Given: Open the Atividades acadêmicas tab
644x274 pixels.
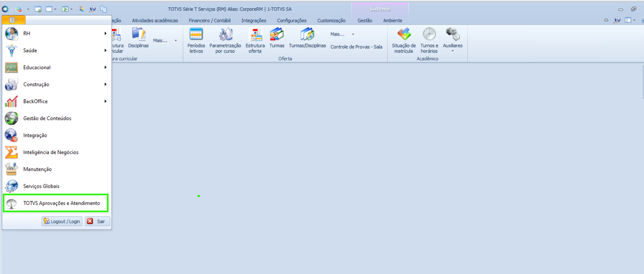Looking at the screenshot, I should tap(155, 21).
